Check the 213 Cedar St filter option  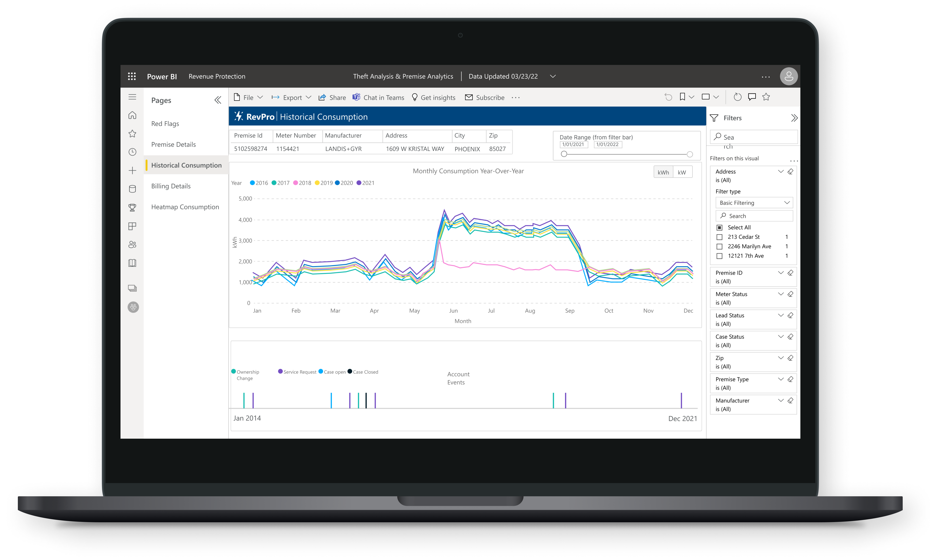click(x=720, y=237)
